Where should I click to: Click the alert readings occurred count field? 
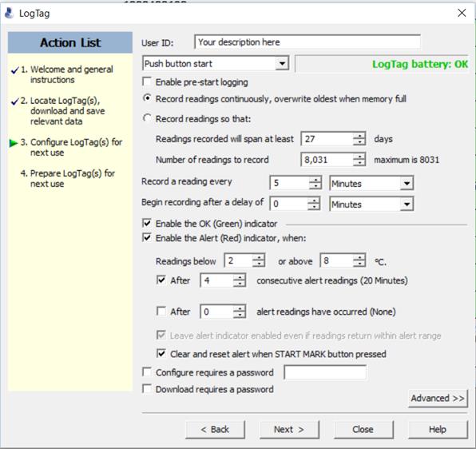[216, 312]
